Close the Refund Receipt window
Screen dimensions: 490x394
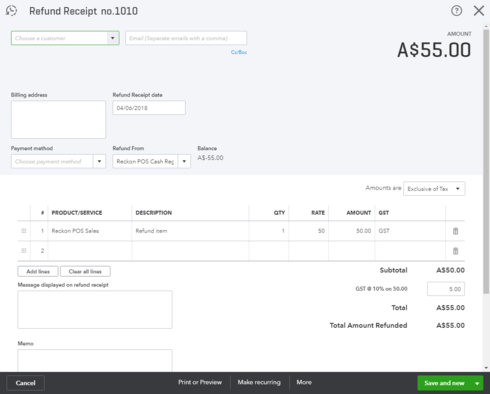point(479,11)
